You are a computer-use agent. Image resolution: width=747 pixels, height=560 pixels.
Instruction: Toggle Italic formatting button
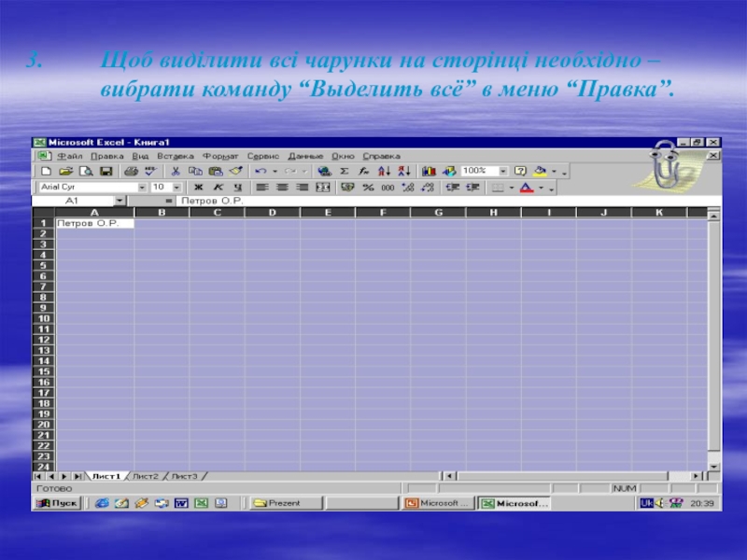click(217, 188)
